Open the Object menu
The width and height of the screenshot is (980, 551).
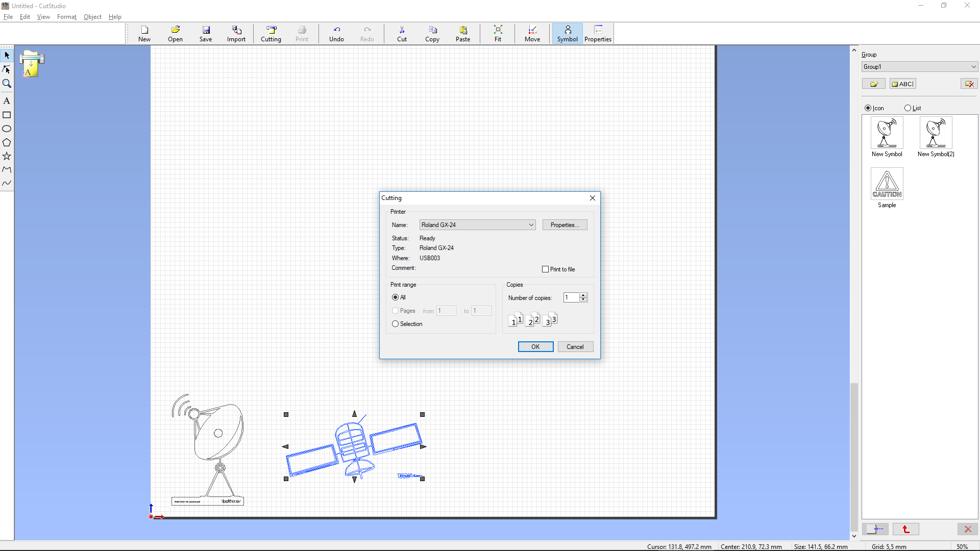(92, 17)
